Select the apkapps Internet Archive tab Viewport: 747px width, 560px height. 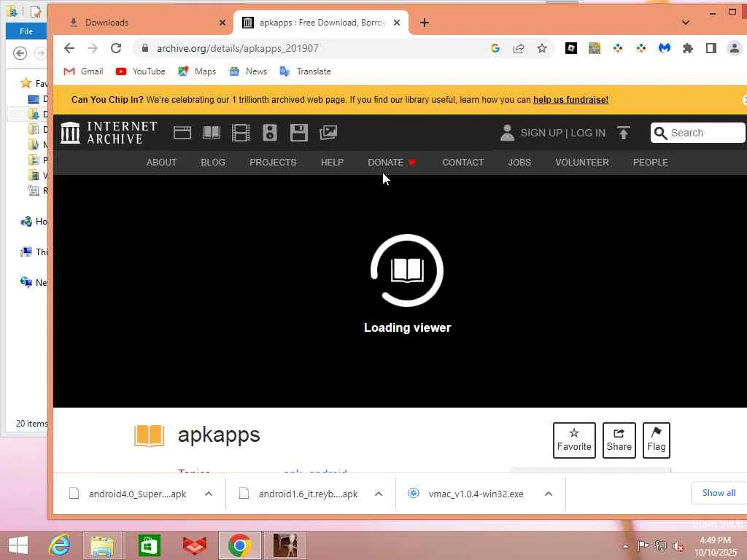point(321,23)
